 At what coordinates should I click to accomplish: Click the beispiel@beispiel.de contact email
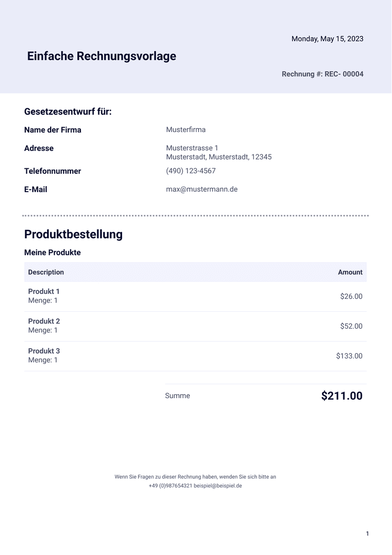tap(217, 486)
